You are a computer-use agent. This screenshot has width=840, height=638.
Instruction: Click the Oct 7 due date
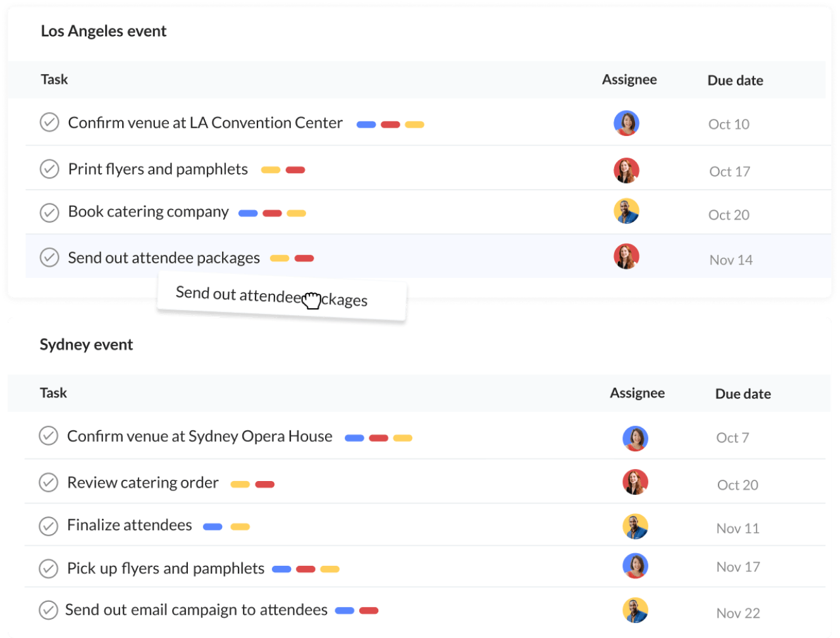click(x=732, y=438)
